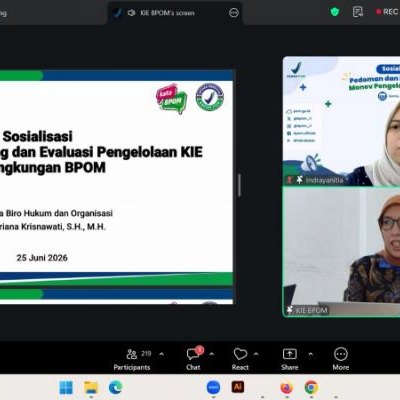Open the Windows Start menu

[66, 388]
